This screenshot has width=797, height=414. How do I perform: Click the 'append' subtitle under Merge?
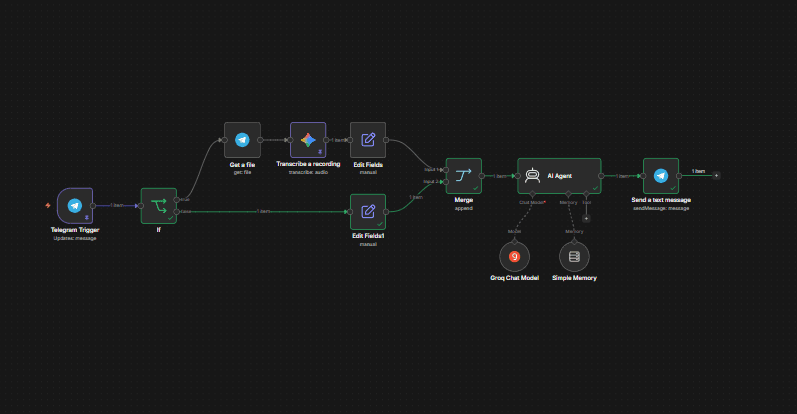(464, 208)
